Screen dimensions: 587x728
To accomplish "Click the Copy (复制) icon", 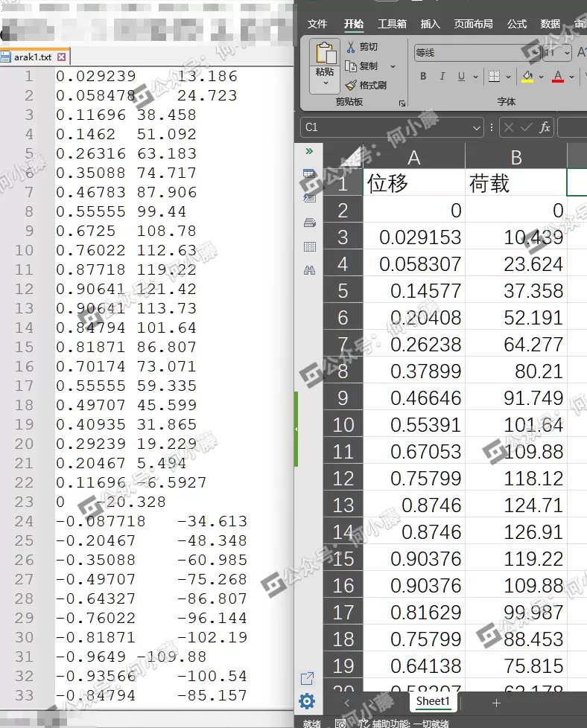I will coord(351,66).
